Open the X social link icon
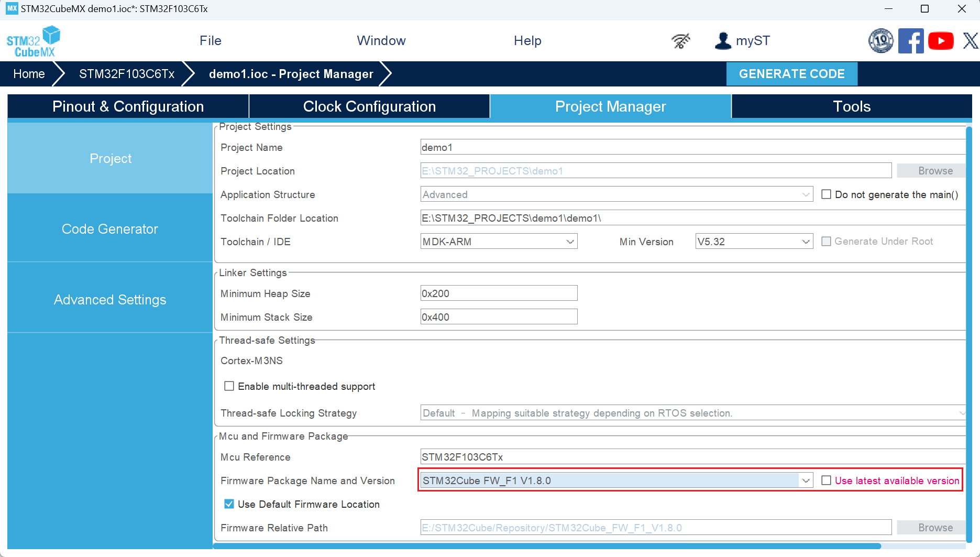Screen dimensions: 980x557 [x=970, y=40]
